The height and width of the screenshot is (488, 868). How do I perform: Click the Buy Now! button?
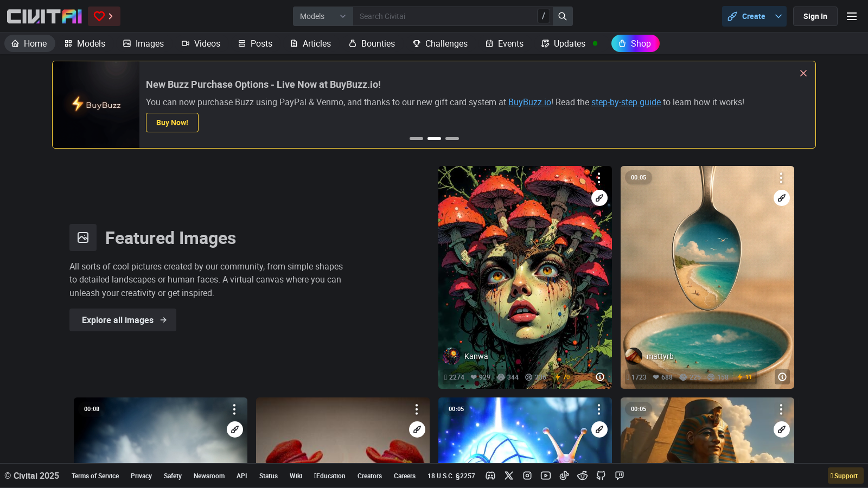coord(172,123)
